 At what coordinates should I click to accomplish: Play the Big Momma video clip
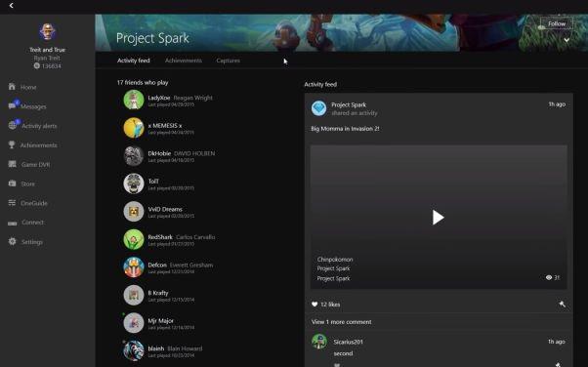pyautogui.click(x=438, y=218)
